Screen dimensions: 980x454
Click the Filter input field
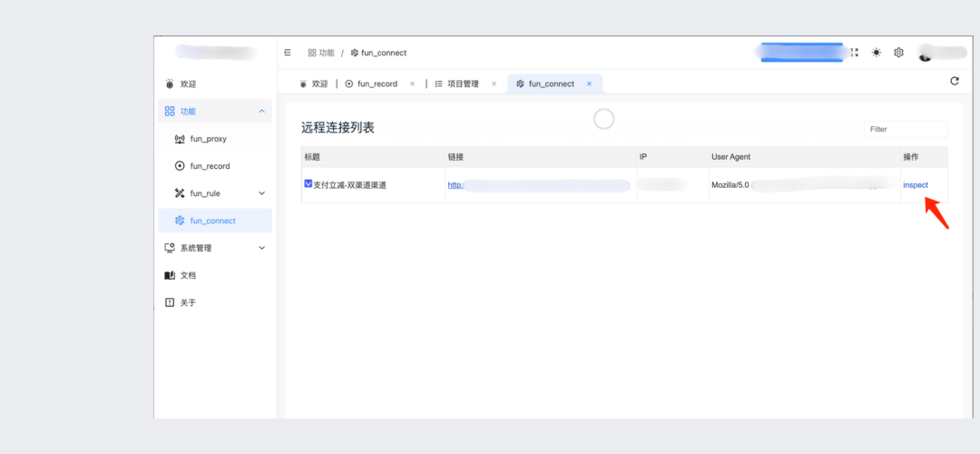click(905, 129)
